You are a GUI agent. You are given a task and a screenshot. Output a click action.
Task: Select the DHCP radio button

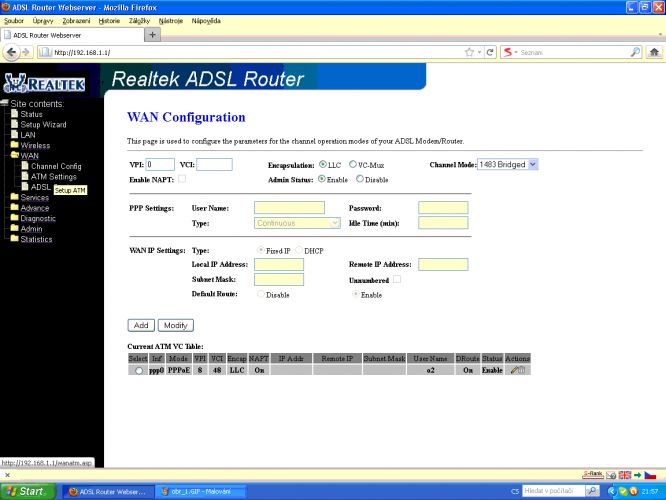click(299, 250)
